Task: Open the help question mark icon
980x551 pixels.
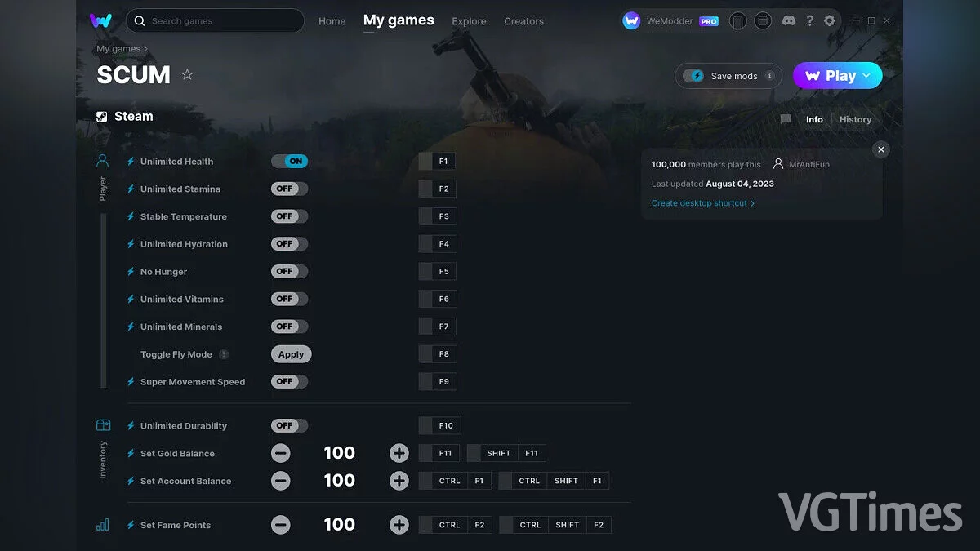Action: click(809, 20)
